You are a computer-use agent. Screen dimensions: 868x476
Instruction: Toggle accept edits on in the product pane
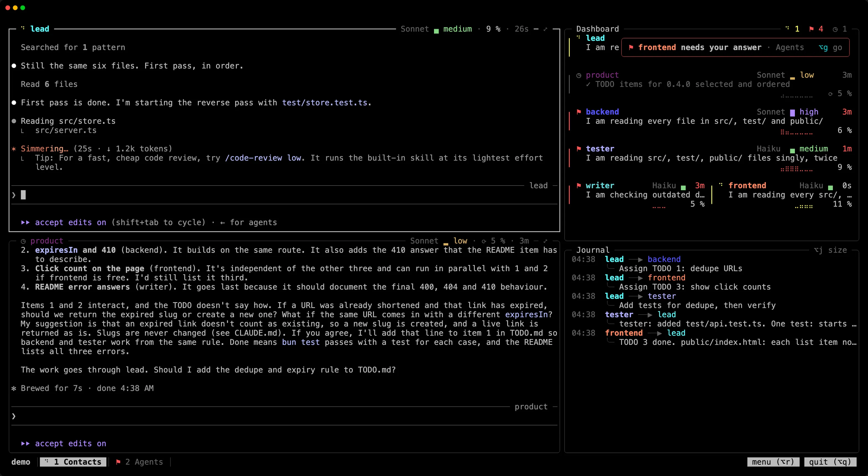point(64,444)
